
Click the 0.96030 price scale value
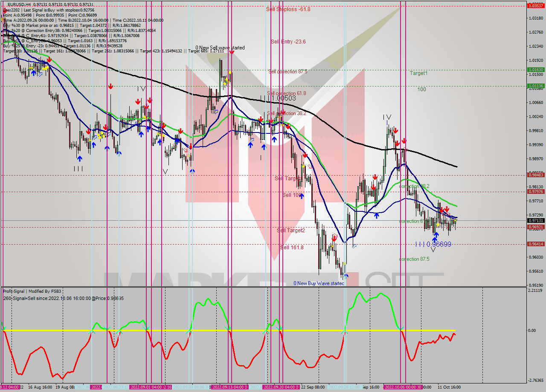click(x=535, y=257)
